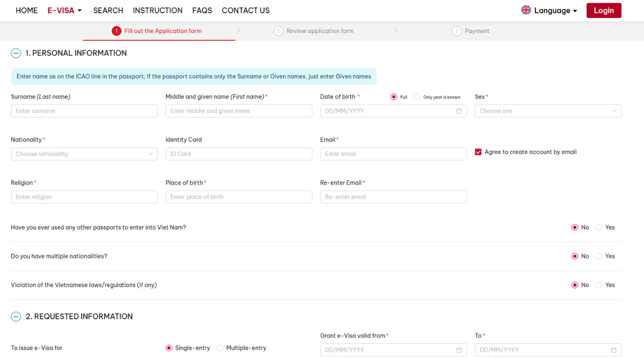This screenshot has width=644, height=359.
Task: Go to the FAQS page
Action: (202, 10)
